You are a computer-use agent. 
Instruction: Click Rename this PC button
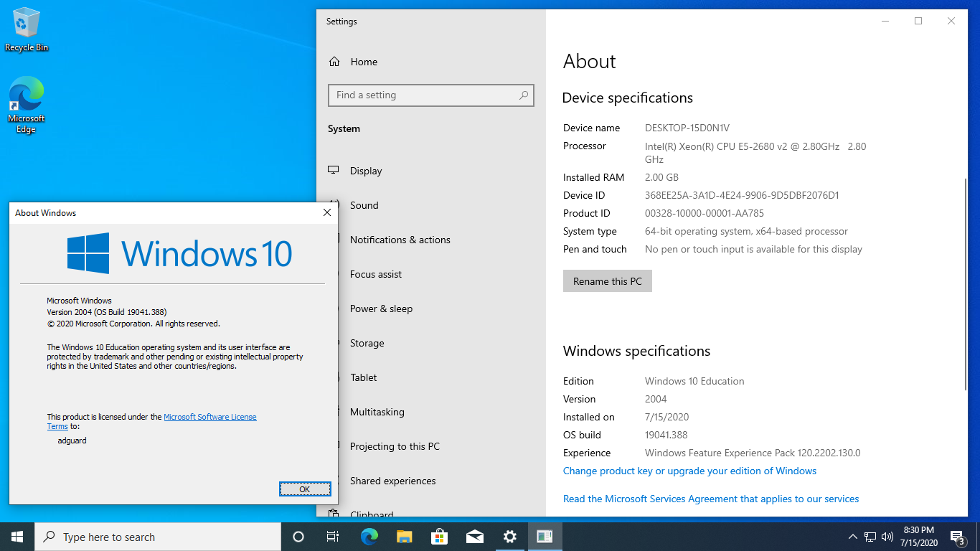click(x=608, y=281)
